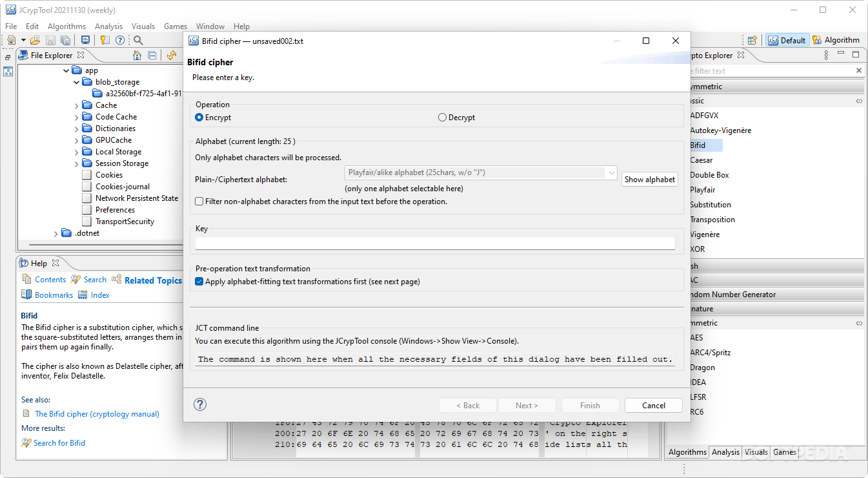Click the magnifying glass search icon
The image size is (868, 478).
(138, 40)
